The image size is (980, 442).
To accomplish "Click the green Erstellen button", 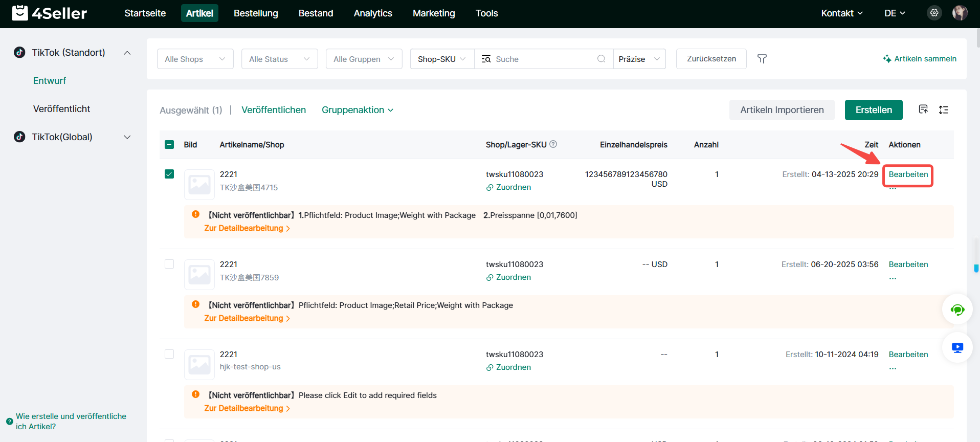I will [873, 110].
